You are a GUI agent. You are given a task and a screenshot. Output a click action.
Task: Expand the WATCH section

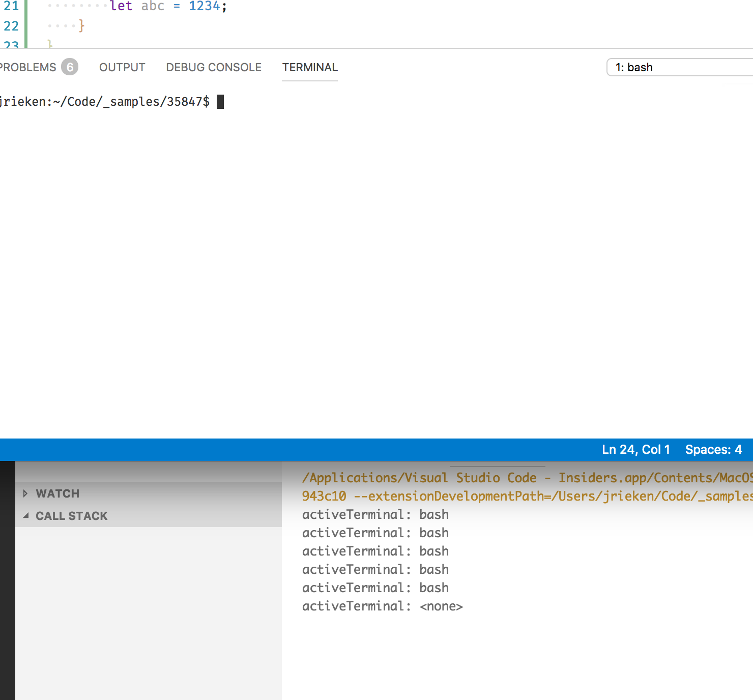click(x=57, y=493)
